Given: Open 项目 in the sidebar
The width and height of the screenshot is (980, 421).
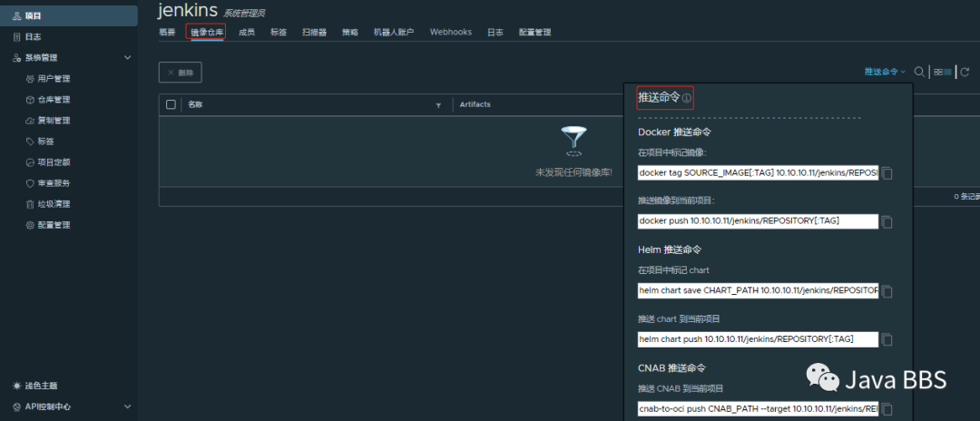Looking at the screenshot, I should coord(69,15).
